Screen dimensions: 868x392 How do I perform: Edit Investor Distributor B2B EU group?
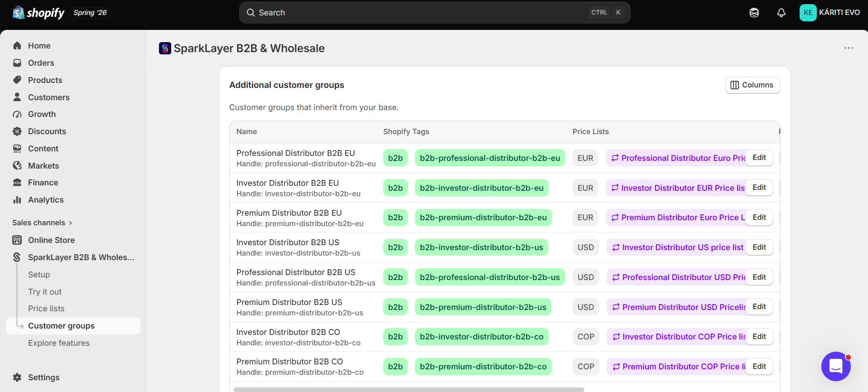point(759,188)
